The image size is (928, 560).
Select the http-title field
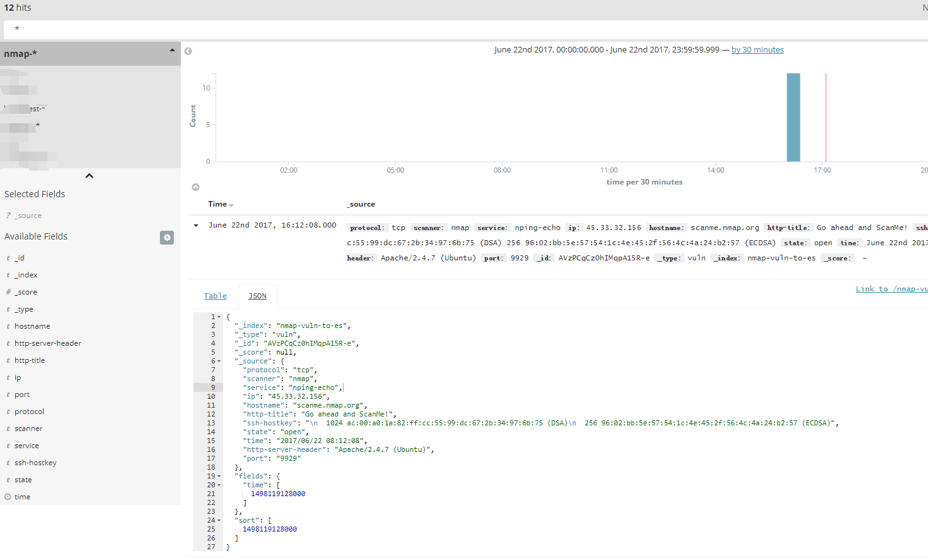pos(30,360)
